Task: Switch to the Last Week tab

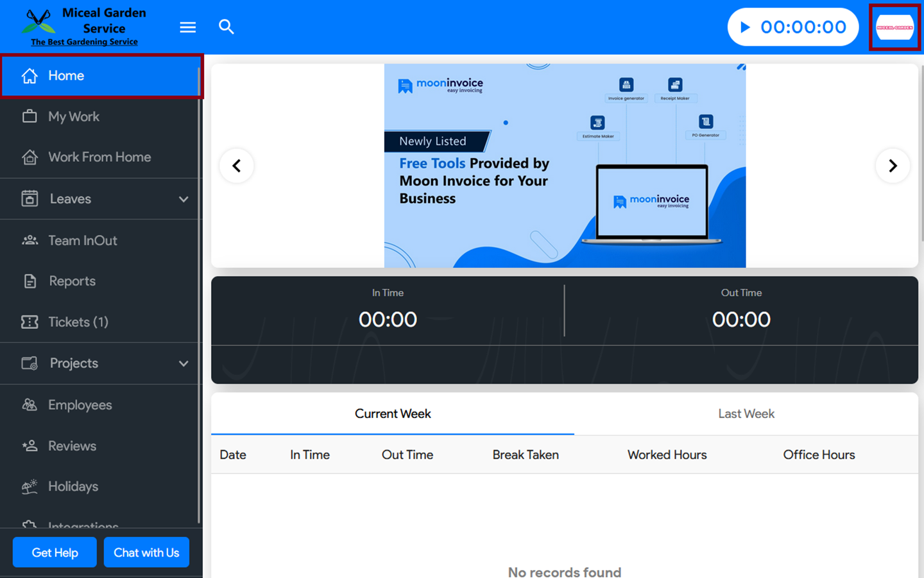Action: [746, 414]
